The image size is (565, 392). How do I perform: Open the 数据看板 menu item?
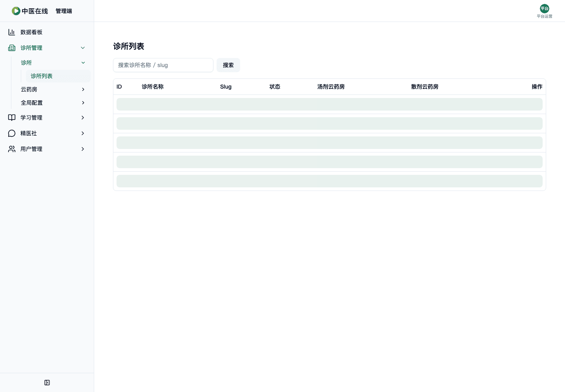pyautogui.click(x=47, y=32)
